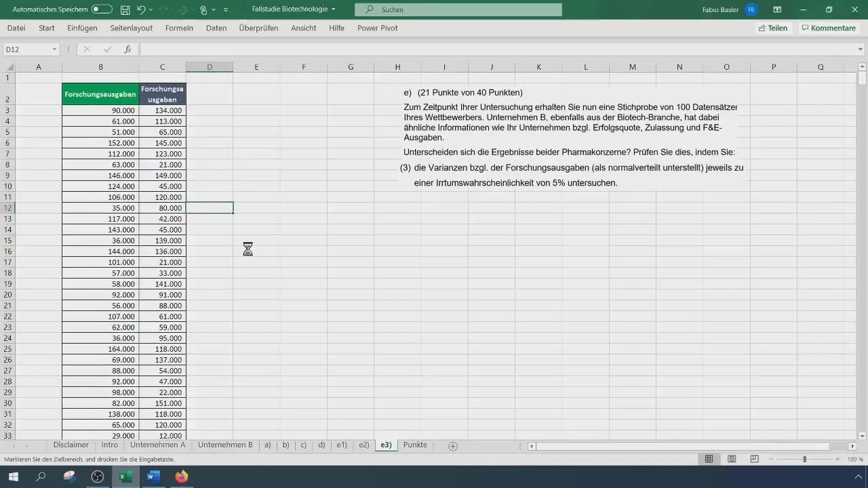Switch to the Intro sheet tab
Screen dimensions: 868x488
(x=110, y=445)
